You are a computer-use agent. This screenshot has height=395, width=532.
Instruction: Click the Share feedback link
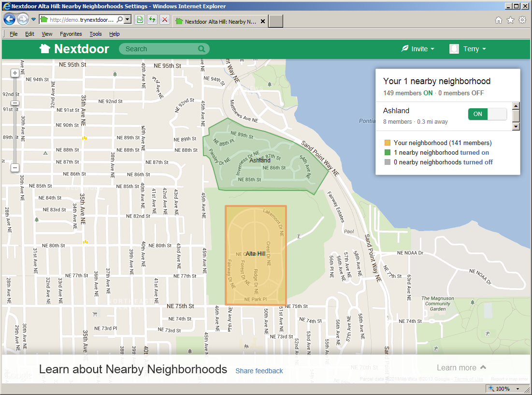click(259, 371)
